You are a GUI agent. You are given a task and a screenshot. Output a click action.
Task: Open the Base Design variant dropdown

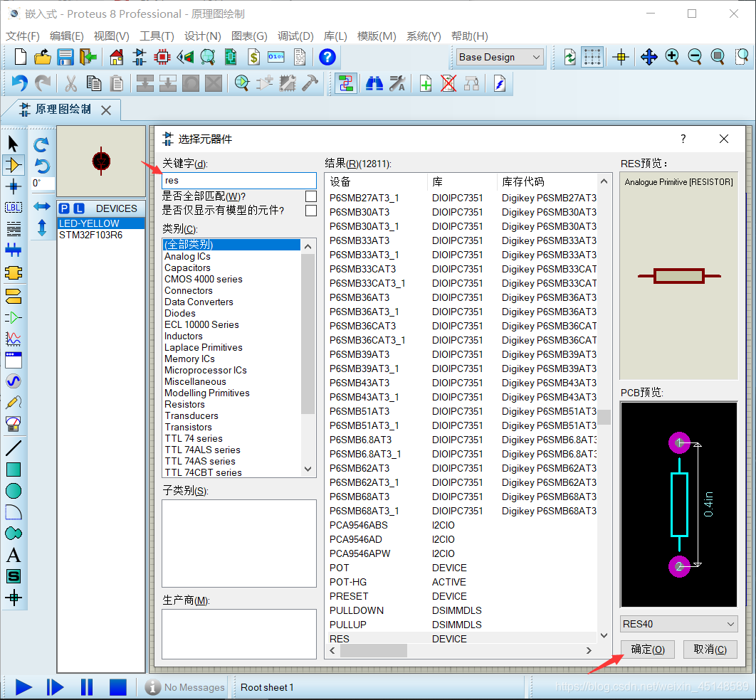500,58
